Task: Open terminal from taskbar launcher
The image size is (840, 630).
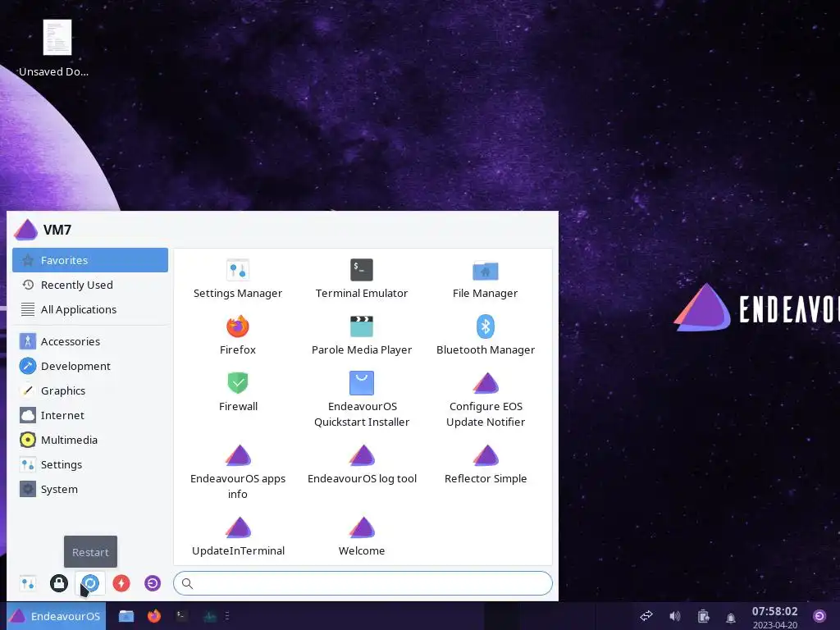Action: (181, 616)
